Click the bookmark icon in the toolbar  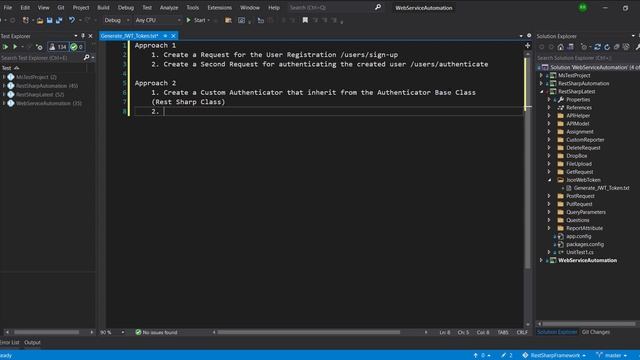pyautogui.click(x=305, y=20)
